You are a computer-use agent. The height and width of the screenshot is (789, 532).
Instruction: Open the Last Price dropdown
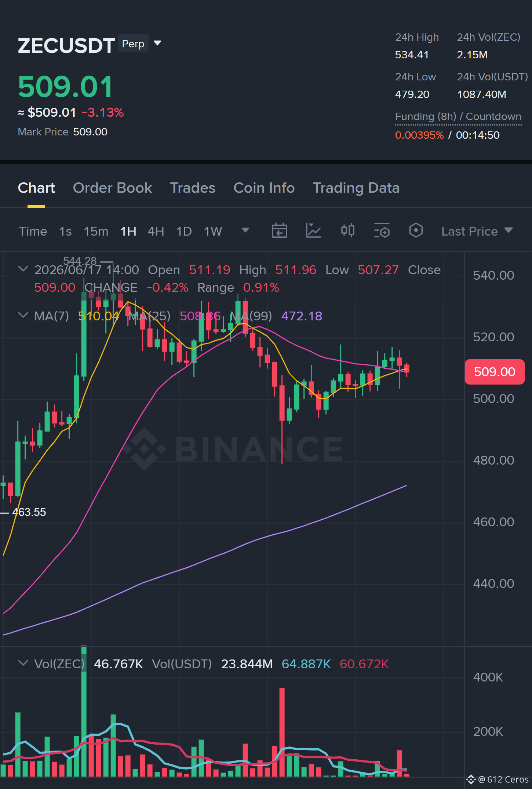point(477,231)
